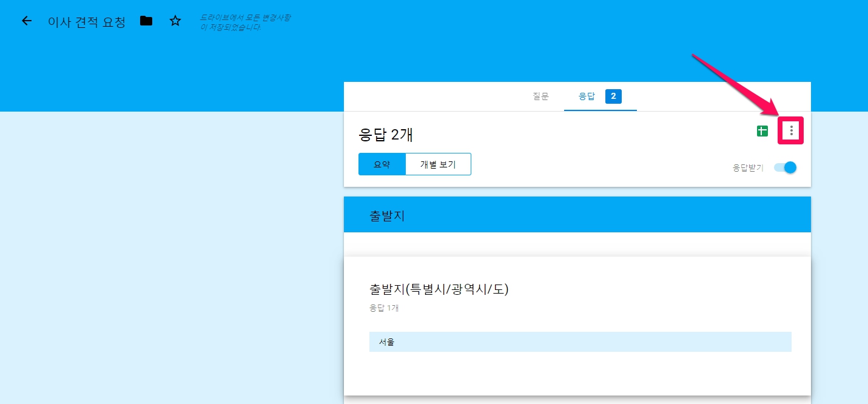This screenshot has width=868, height=404.
Task: Click the response count badge showing 2
Action: 613,96
